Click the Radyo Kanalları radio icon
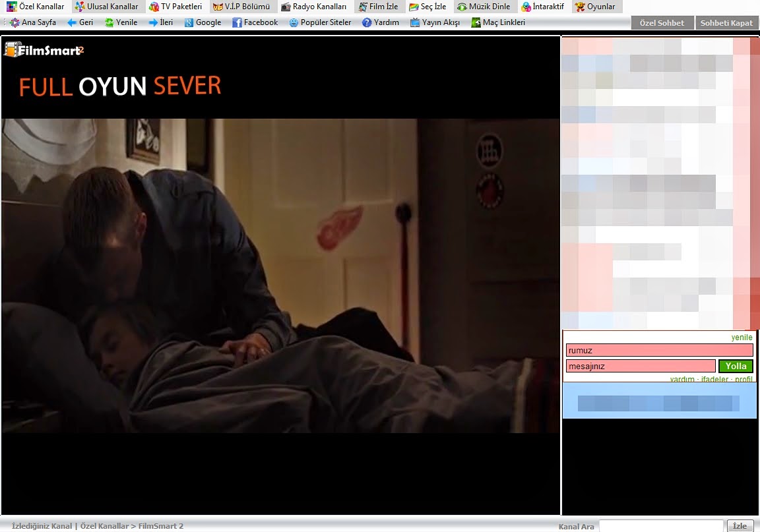760x532 pixels. point(286,7)
